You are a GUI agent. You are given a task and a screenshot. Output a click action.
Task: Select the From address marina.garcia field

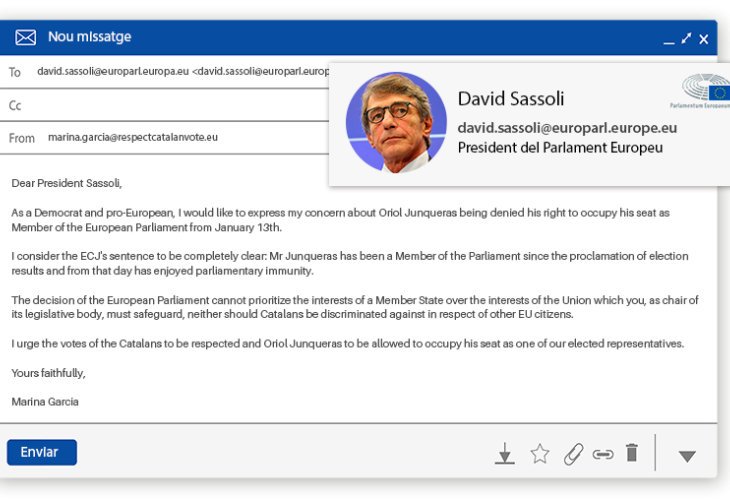[132, 138]
